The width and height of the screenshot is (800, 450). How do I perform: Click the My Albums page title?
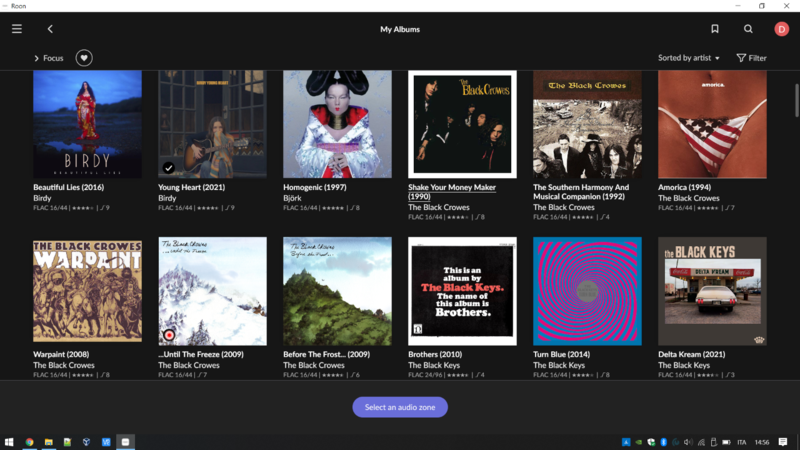[400, 29]
